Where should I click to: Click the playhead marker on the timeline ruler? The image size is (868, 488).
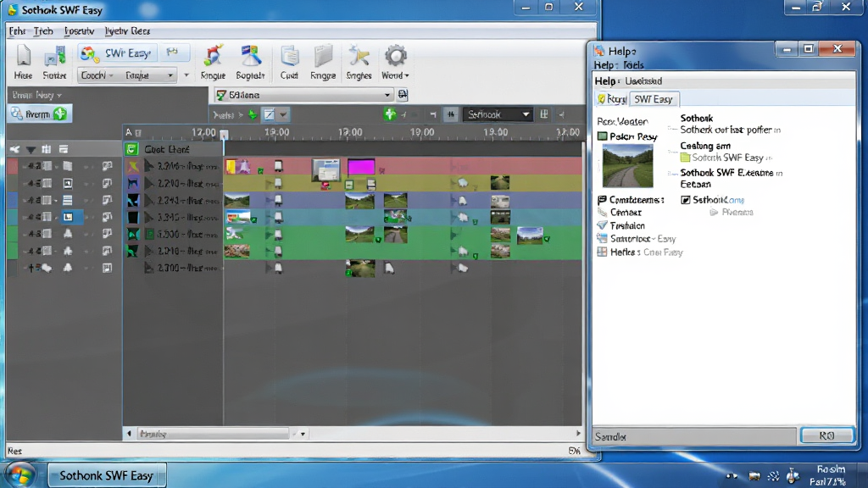[224, 134]
